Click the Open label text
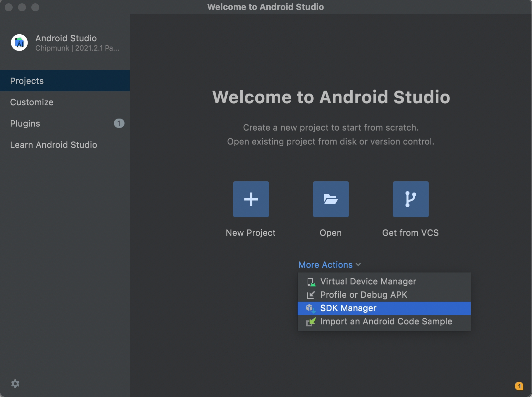This screenshot has height=397, width=532. [x=331, y=233]
